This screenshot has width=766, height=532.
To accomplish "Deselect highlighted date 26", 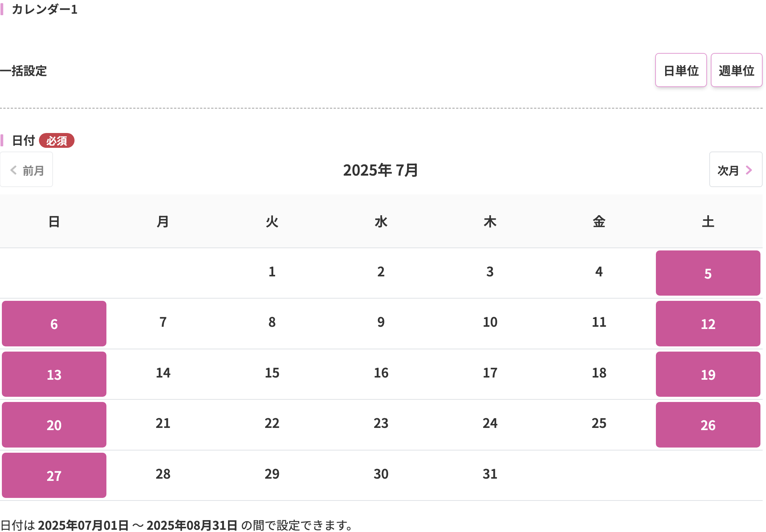I will (x=707, y=425).
